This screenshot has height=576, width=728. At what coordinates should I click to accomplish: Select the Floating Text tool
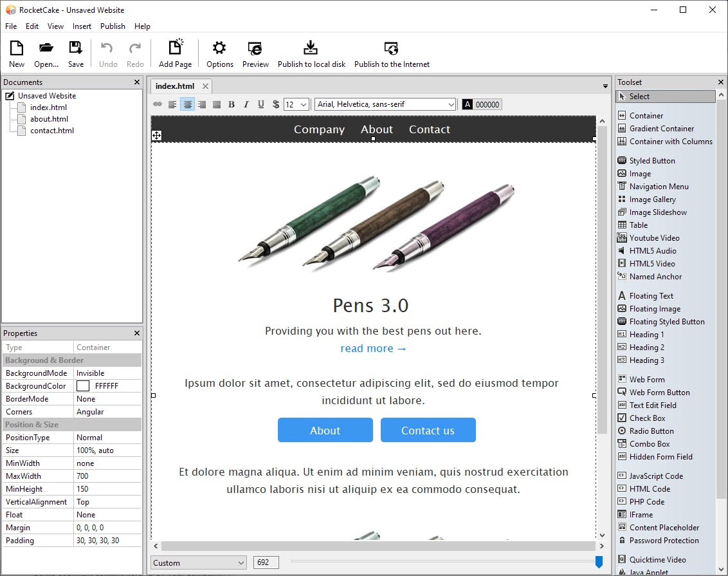coord(651,296)
